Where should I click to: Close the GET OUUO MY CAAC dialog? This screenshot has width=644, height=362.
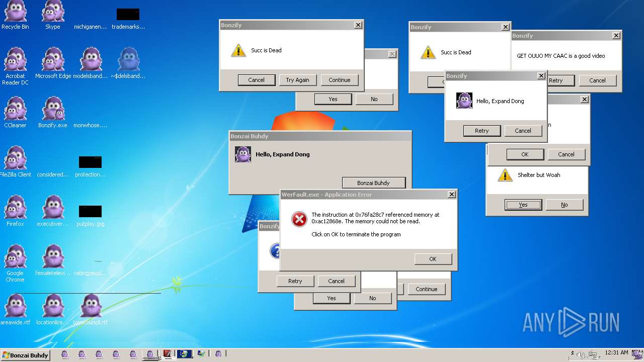pyautogui.click(x=616, y=35)
